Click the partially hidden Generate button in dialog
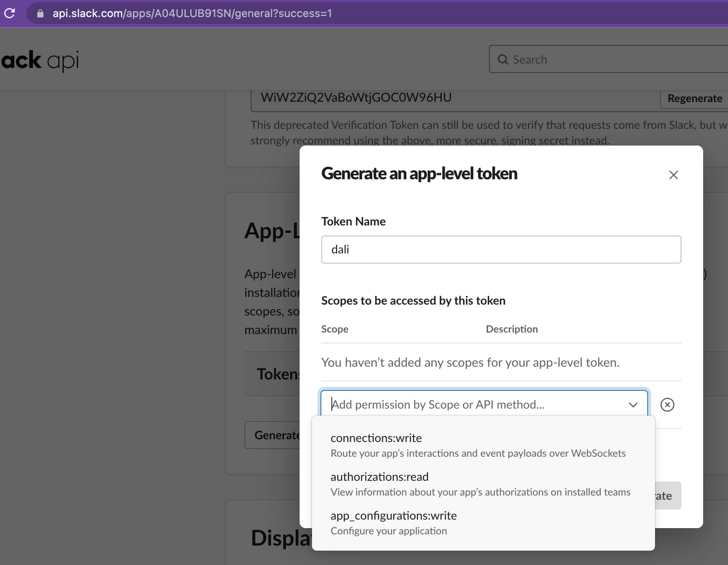The height and width of the screenshot is (565, 728). tap(668, 496)
